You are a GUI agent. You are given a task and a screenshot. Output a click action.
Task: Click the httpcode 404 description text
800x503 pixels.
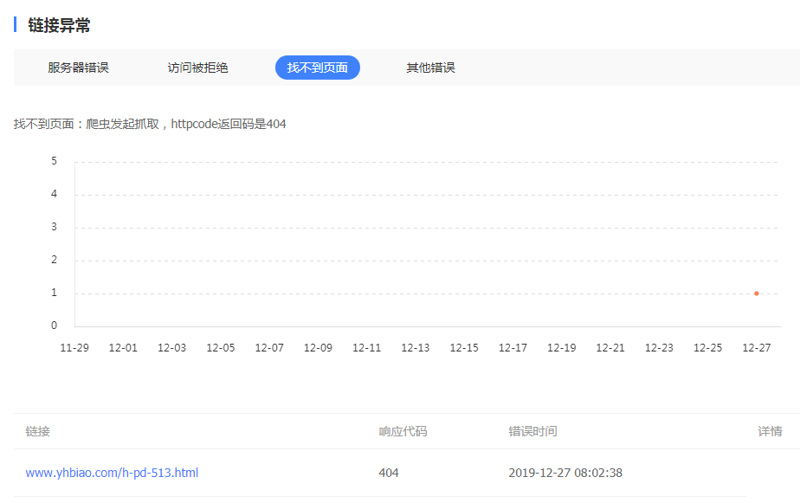(149, 124)
